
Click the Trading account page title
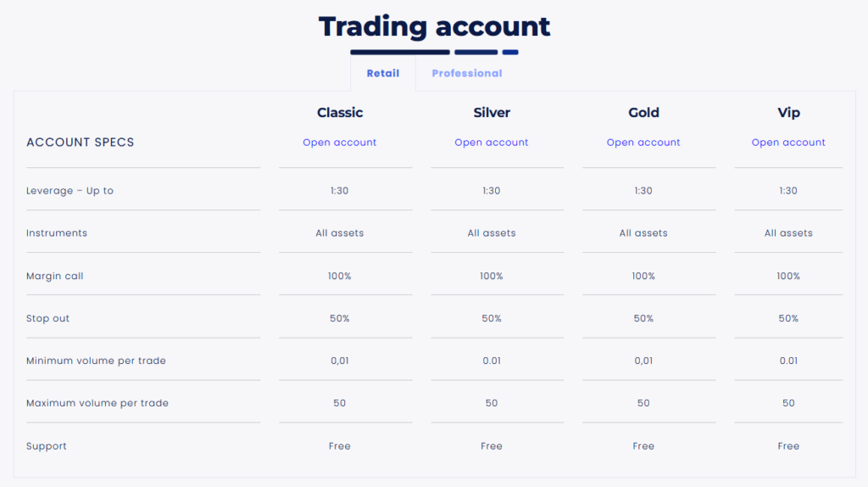tap(434, 26)
